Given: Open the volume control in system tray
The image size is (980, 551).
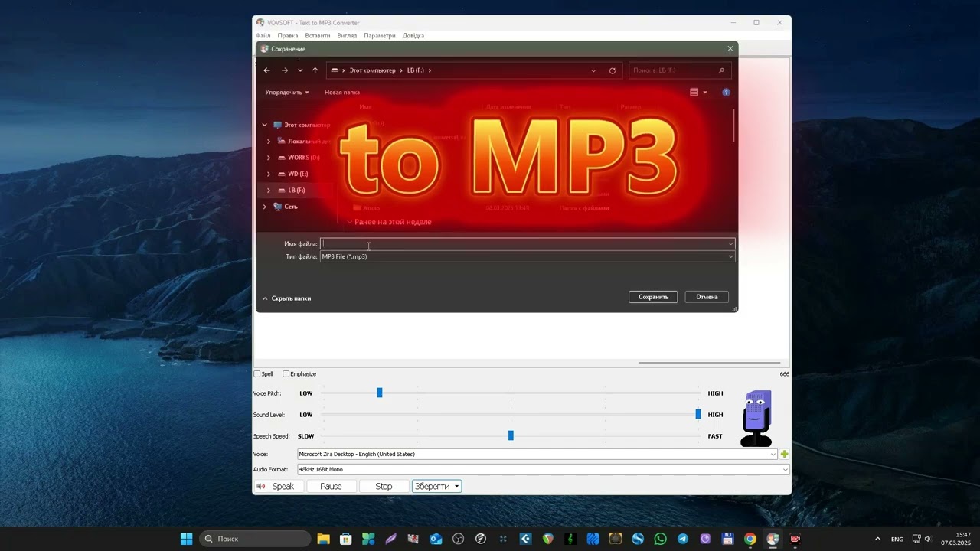Looking at the screenshot, I should tap(928, 539).
